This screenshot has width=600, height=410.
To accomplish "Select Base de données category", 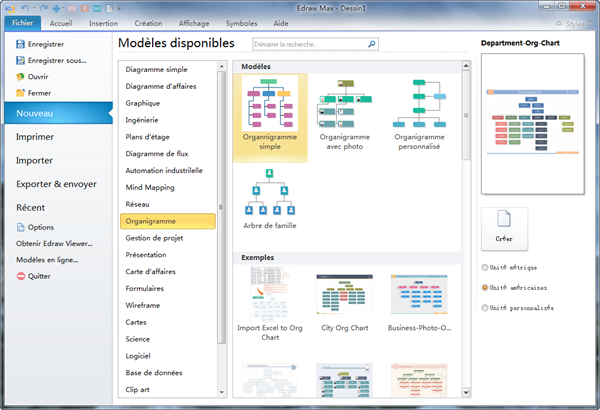I will click(x=168, y=372).
